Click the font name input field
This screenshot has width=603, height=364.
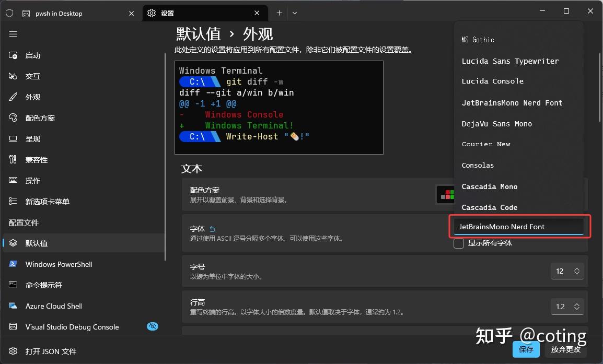pyautogui.click(x=519, y=227)
